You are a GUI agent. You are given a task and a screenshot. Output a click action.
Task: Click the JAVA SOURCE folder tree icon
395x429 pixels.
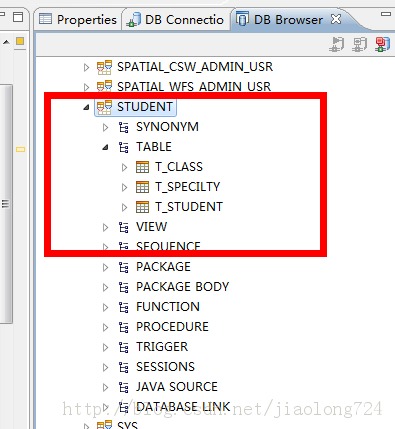pyautogui.click(x=124, y=387)
